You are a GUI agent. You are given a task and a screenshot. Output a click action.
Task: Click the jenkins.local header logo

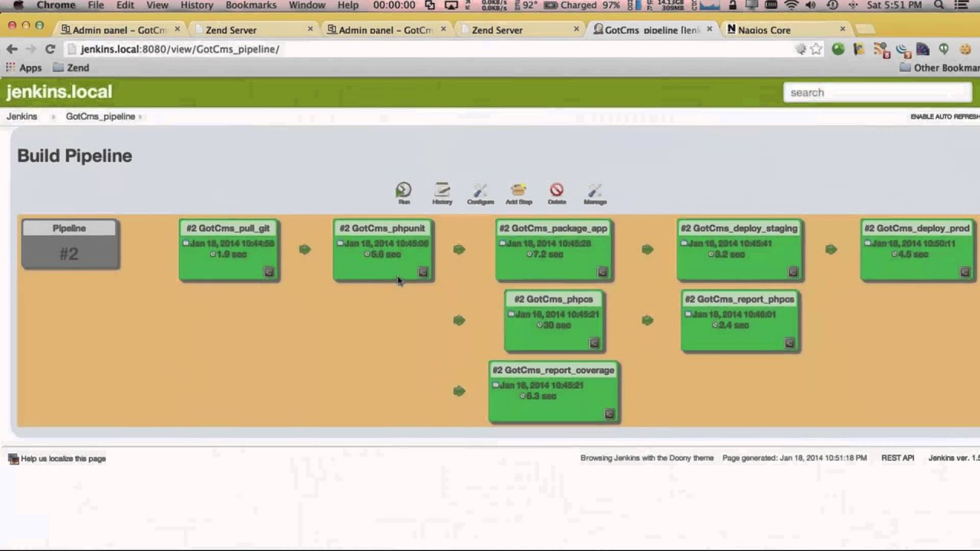(x=59, y=92)
